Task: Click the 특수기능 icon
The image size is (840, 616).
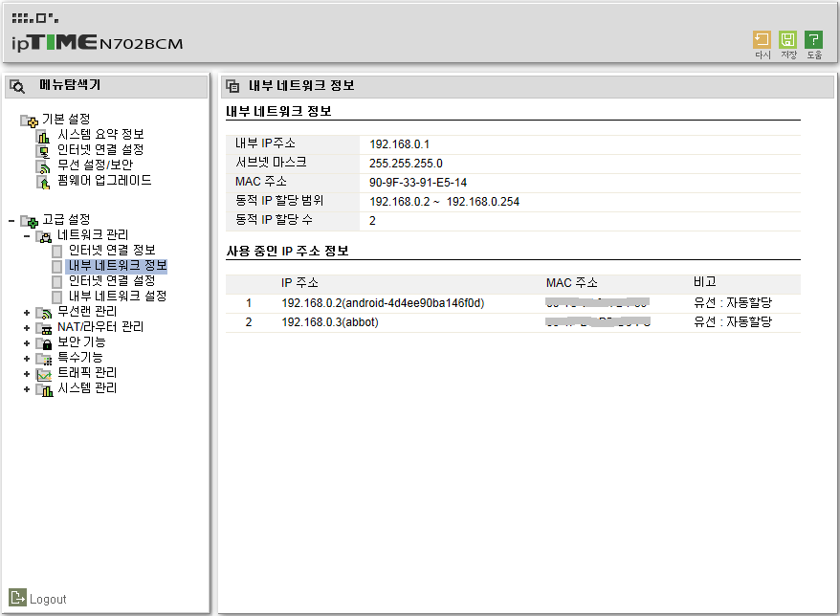Action: pos(44,360)
